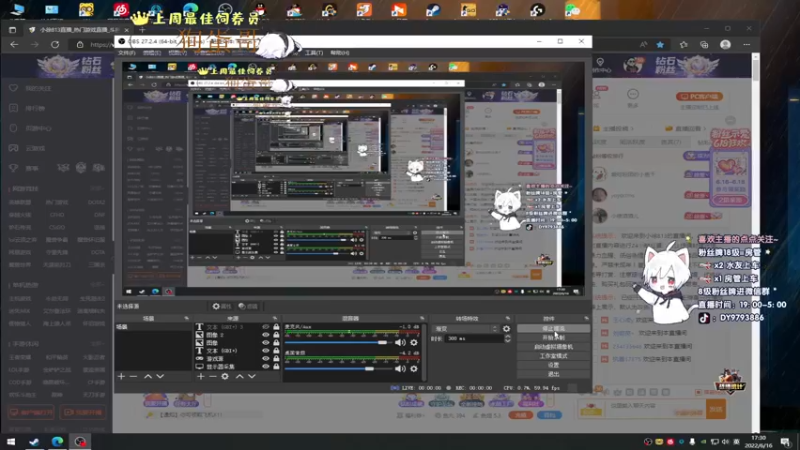Click the Audio Mixer vertical scrollbar
800x450 pixels.
click(423, 352)
